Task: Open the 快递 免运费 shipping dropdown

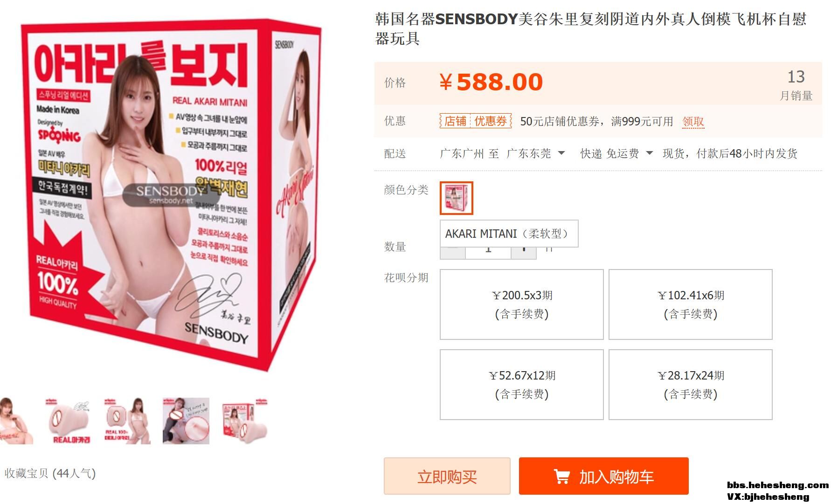Action: coord(616,153)
